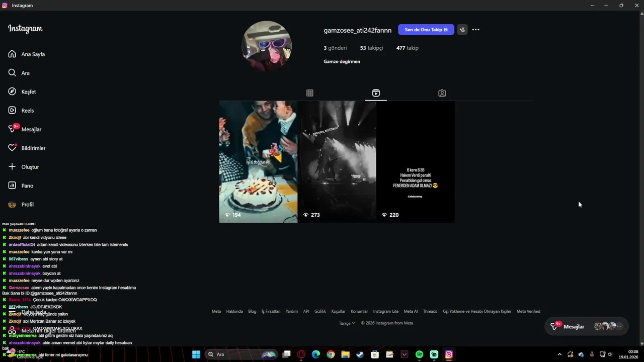This screenshot has width=644, height=362.
Task: Open the Gizlilik footer link
Action: pos(320,311)
